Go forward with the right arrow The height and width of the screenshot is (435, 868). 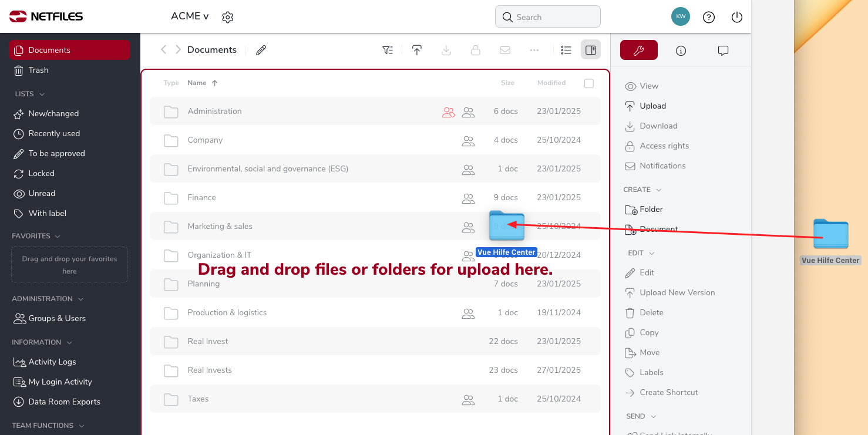178,50
